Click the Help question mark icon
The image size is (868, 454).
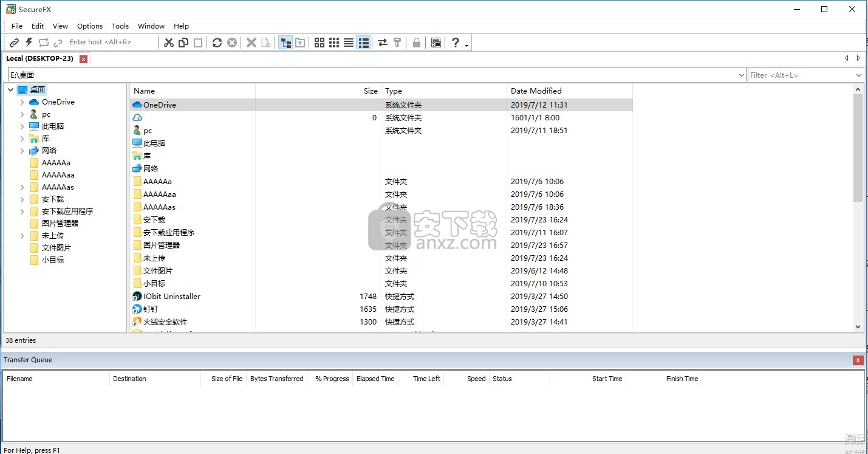tap(455, 43)
